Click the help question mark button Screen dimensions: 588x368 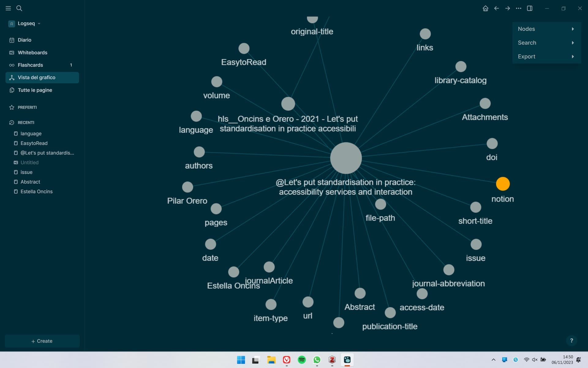tap(571, 340)
